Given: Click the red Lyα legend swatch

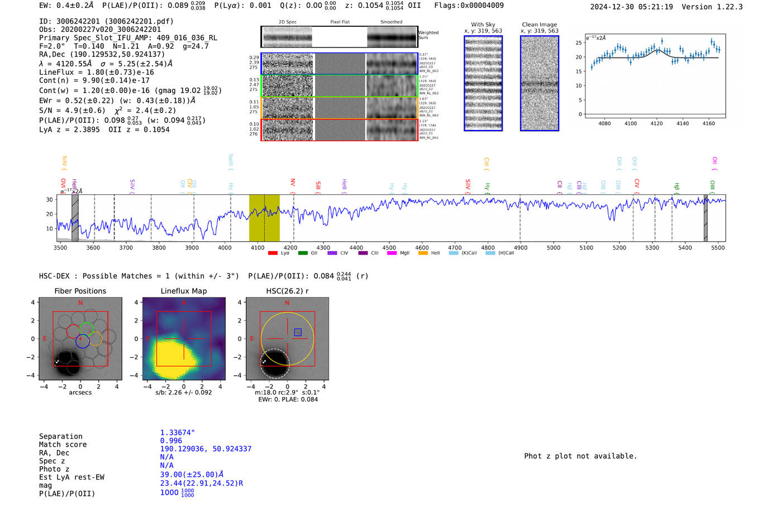Looking at the screenshot, I should pos(273,253).
